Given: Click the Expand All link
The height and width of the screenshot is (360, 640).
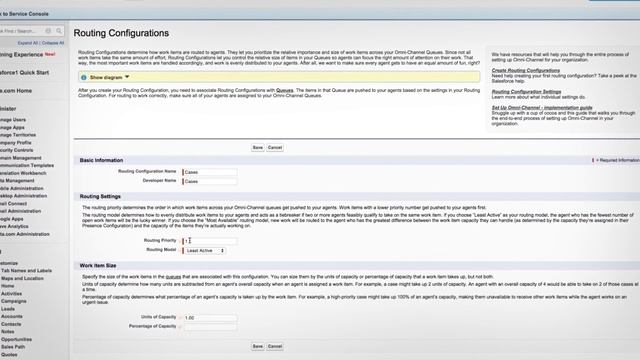Looking at the screenshot, I should point(28,43).
